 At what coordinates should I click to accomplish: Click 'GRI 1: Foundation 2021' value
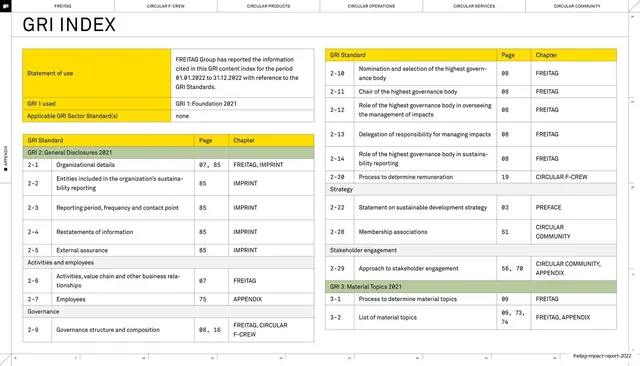click(x=206, y=104)
